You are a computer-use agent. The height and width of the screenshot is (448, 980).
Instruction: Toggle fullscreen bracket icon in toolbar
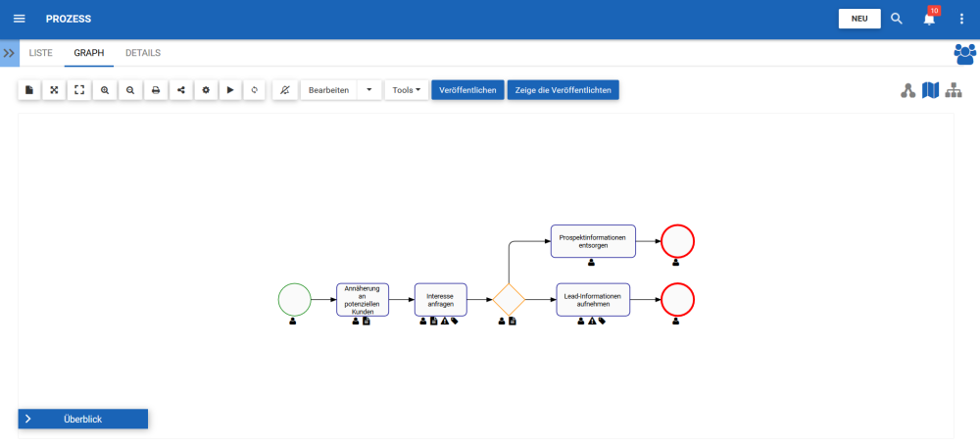tap(79, 90)
